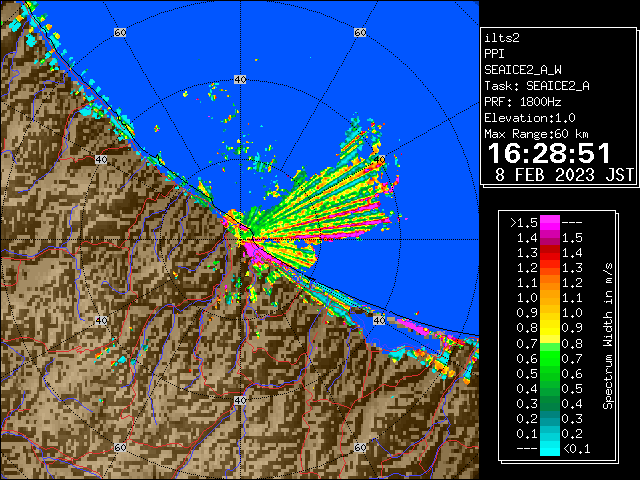Select the PPI scan type label
The height and width of the screenshot is (480, 640).
494,54
